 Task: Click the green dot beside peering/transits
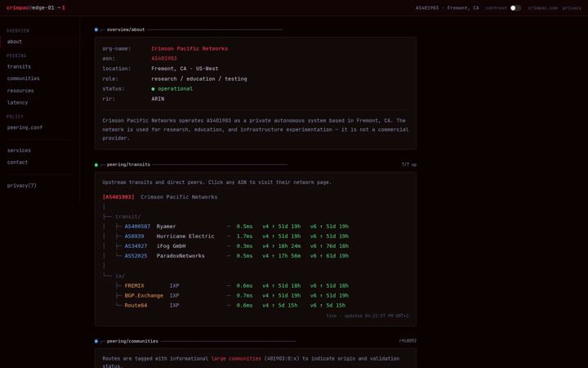click(x=96, y=165)
